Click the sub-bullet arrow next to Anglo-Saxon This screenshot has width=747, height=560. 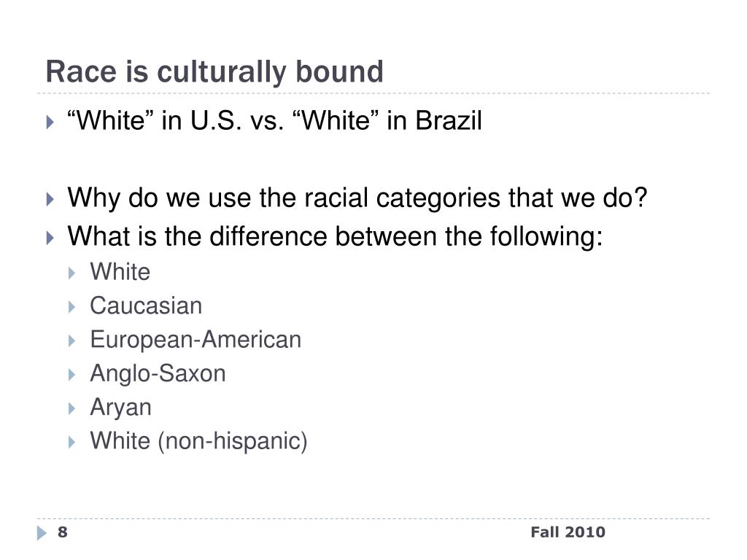[x=72, y=375]
